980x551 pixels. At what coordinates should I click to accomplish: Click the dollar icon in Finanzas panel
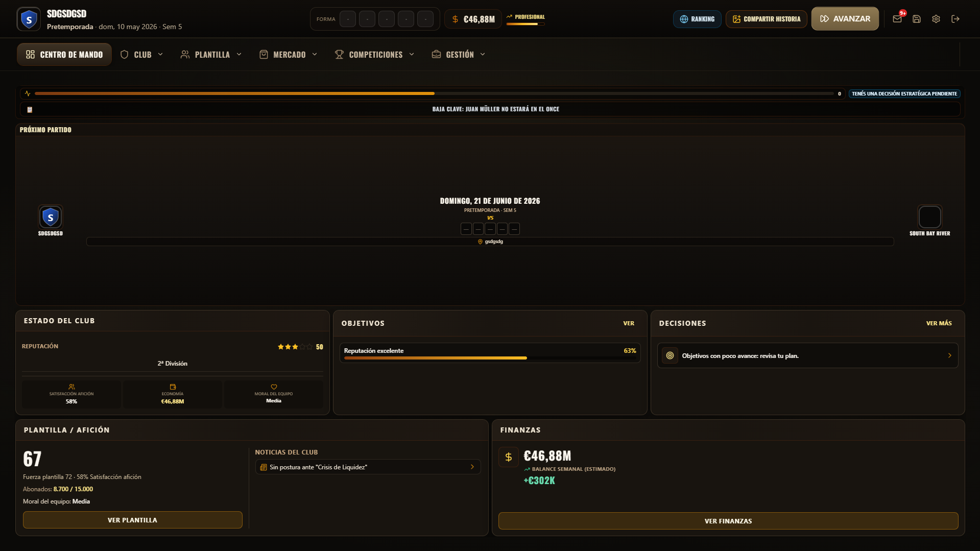[508, 457]
